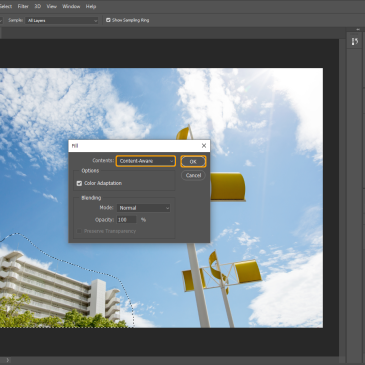Open the Filter menu
Screen dimensions: 365x365
23,6
